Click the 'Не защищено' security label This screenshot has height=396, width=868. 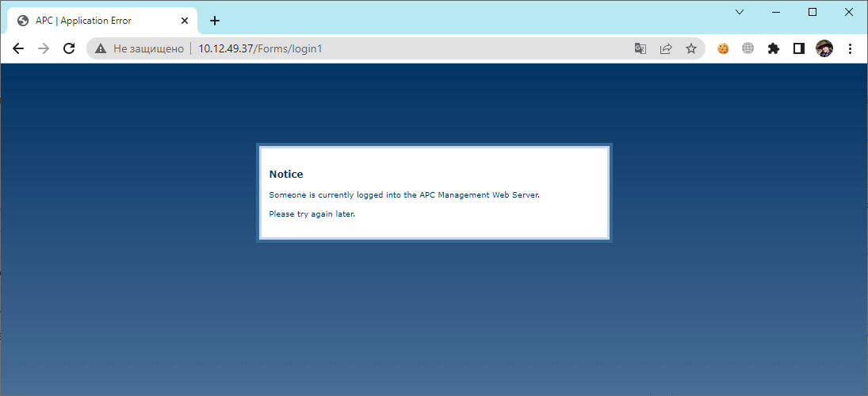coord(148,48)
